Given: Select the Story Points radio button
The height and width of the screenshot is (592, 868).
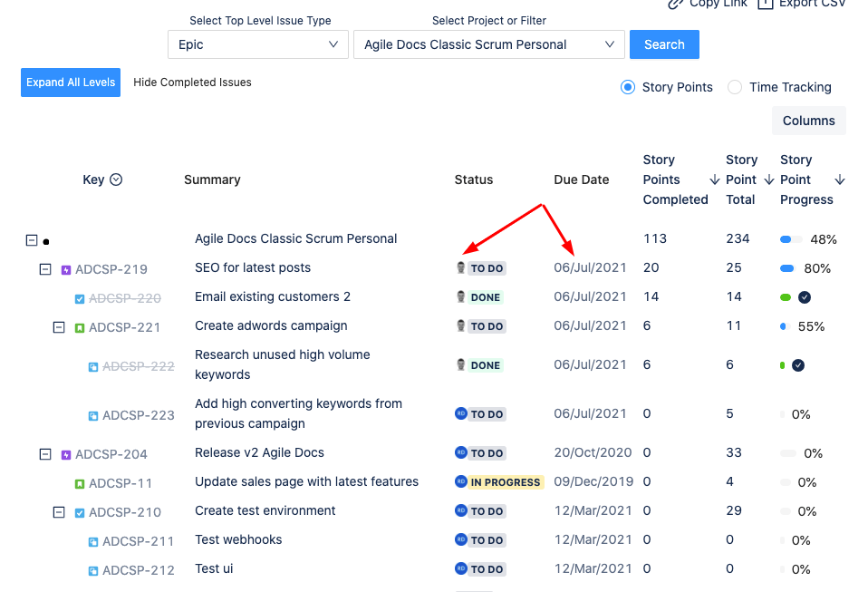Looking at the screenshot, I should click(x=628, y=87).
